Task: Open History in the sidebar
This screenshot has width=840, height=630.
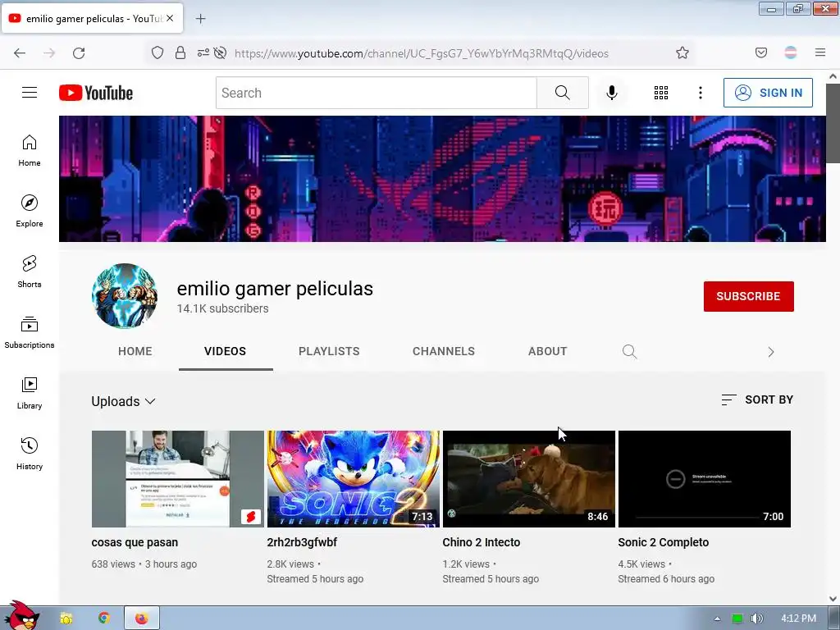Action: [x=30, y=454]
